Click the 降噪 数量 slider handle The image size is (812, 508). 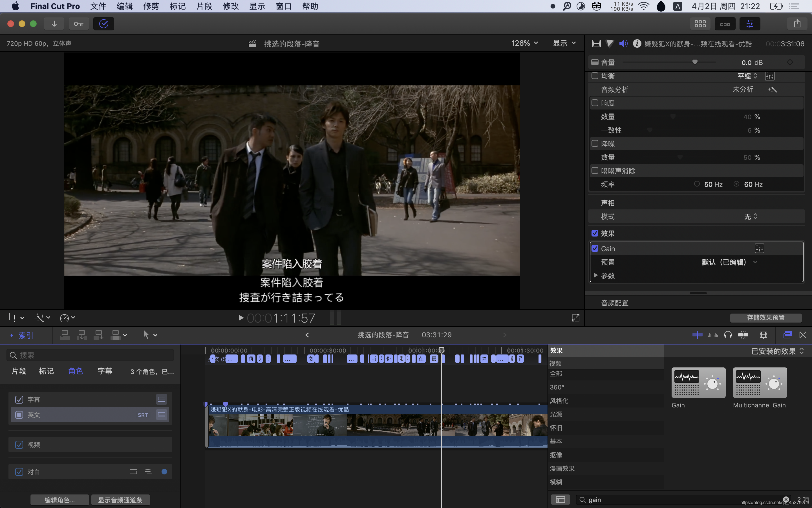[x=680, y=157]
